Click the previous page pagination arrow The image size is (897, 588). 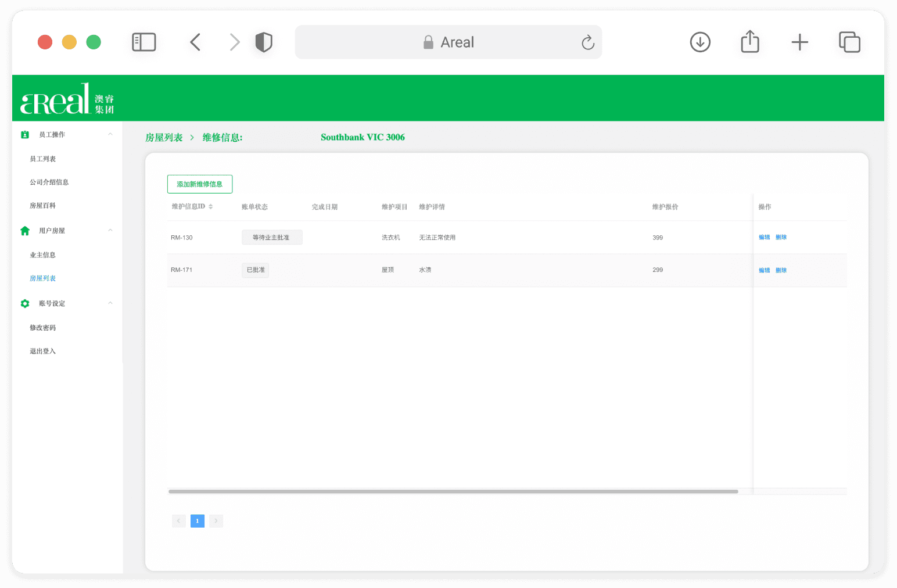(179, 521)
